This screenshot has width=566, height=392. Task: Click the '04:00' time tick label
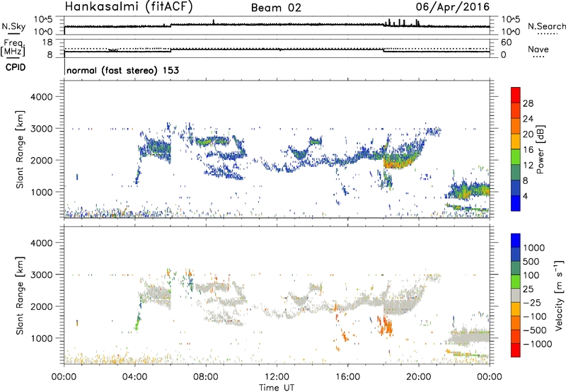pyautogui.click(x=135, y=377)
